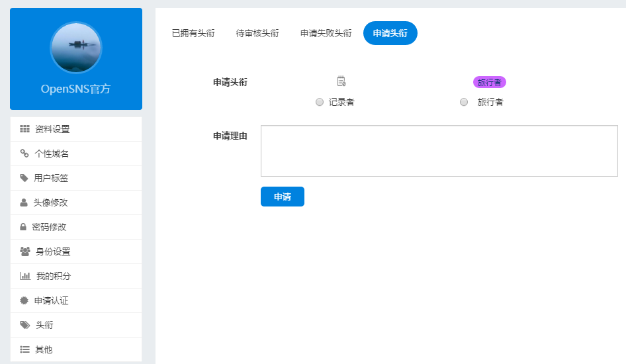Open 个性域名 settings
The image size is (626, 364).
pyautogui.click(x=76, y=154)
